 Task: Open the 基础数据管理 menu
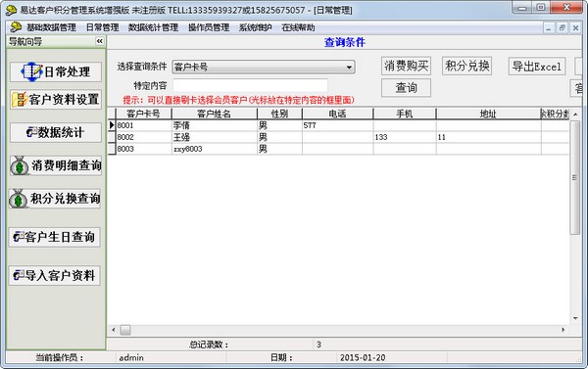(51, 27)
